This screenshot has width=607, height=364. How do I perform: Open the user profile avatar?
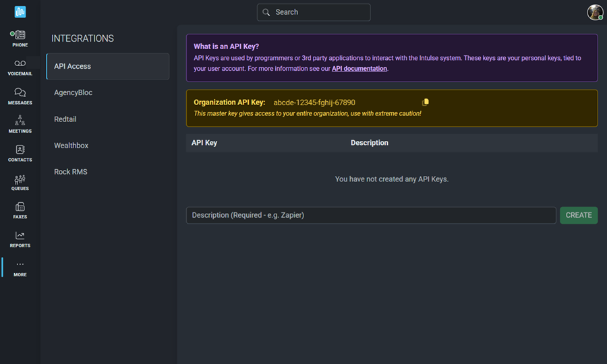coord(595,12)
